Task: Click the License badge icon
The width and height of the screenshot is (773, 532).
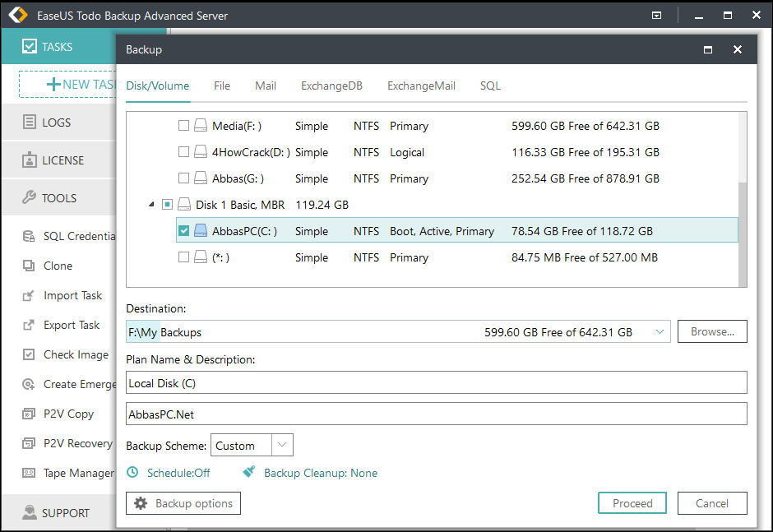Action: click(x=29, y=160)
